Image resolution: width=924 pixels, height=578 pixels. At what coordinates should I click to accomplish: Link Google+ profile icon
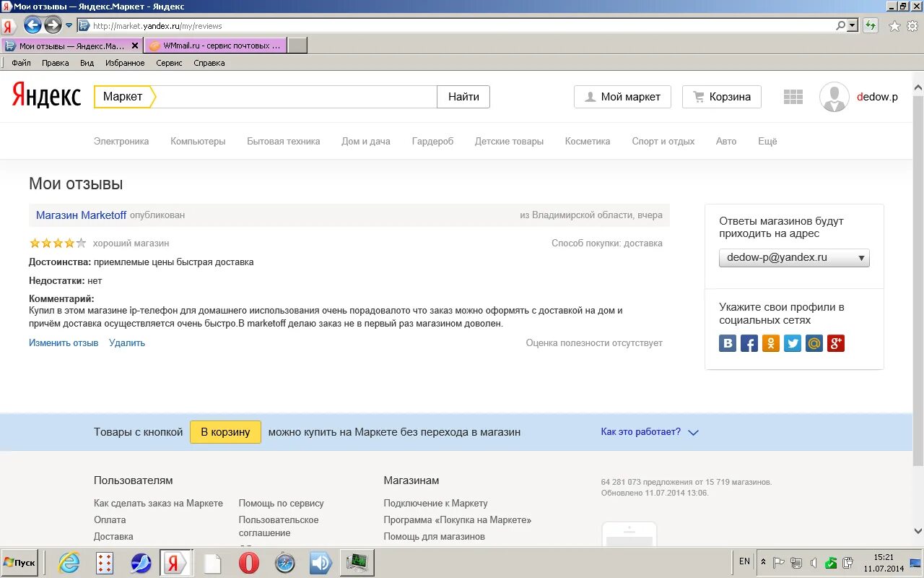[x=836, y=343]
